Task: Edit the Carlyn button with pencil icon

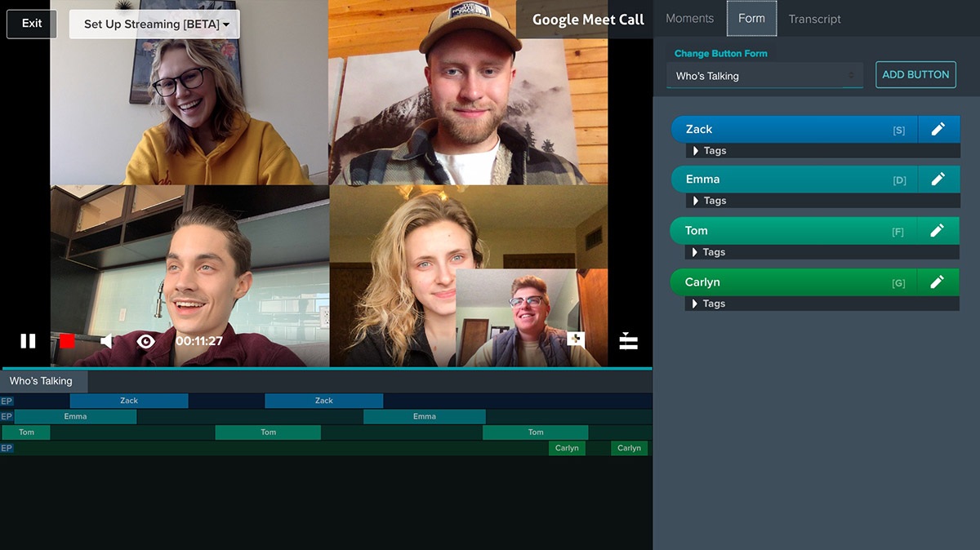Action: pos(938,282)
